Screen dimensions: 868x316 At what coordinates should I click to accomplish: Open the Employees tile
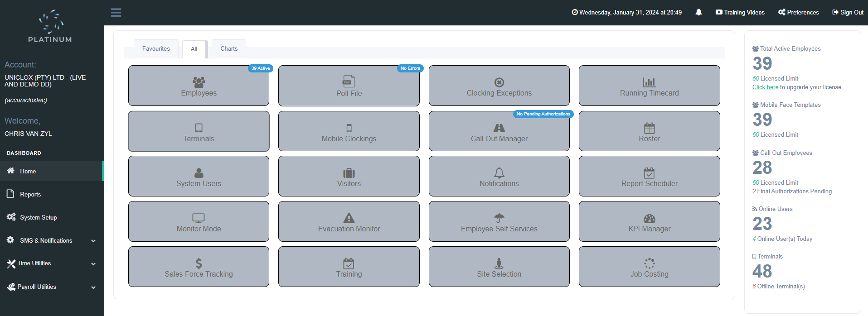pyautogui.click(x=199, y=86)
